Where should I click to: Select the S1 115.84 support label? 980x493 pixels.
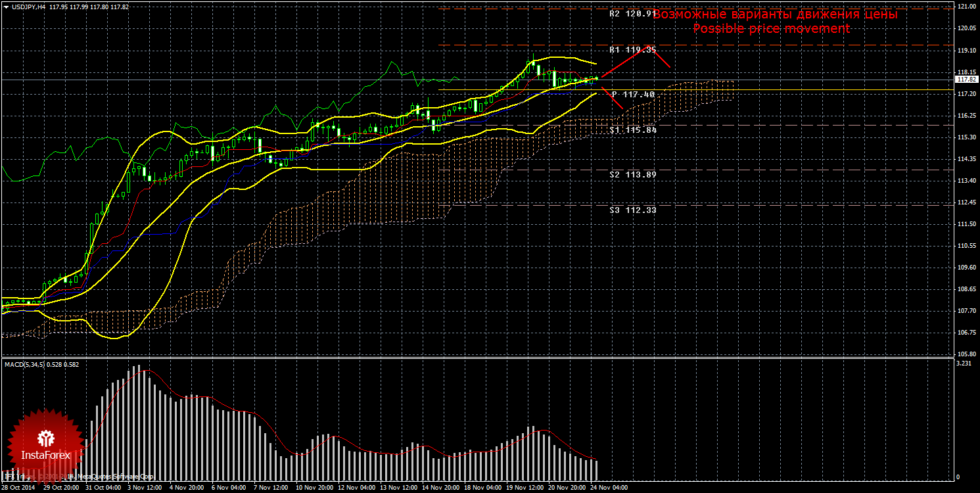point(633,130)
